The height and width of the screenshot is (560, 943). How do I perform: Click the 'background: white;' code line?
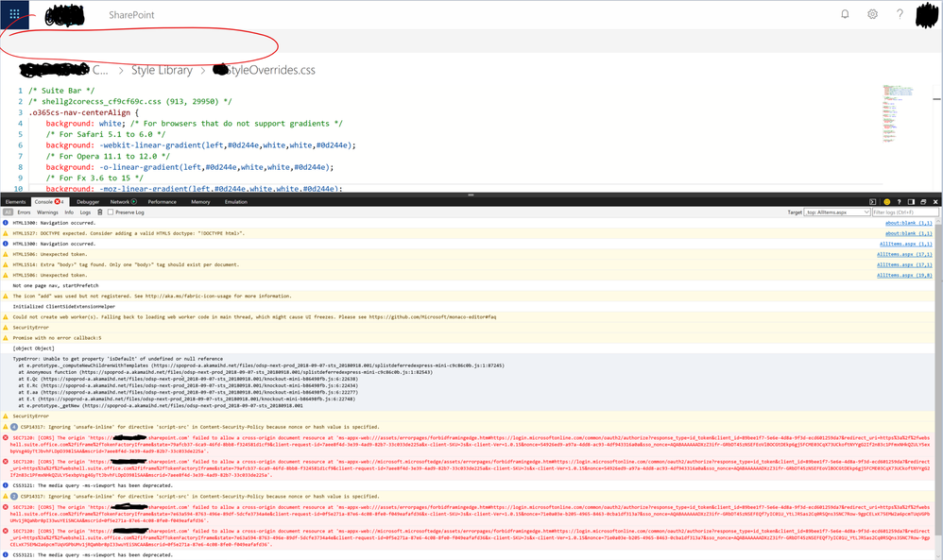pos(86,123)
